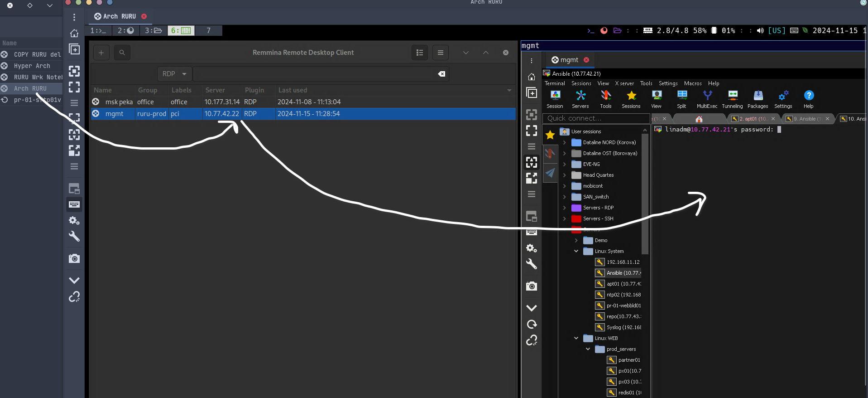Click duplicate-session icon in Arch RURU toolbar
The image size is (868, 398).
[x=74, y=49]
